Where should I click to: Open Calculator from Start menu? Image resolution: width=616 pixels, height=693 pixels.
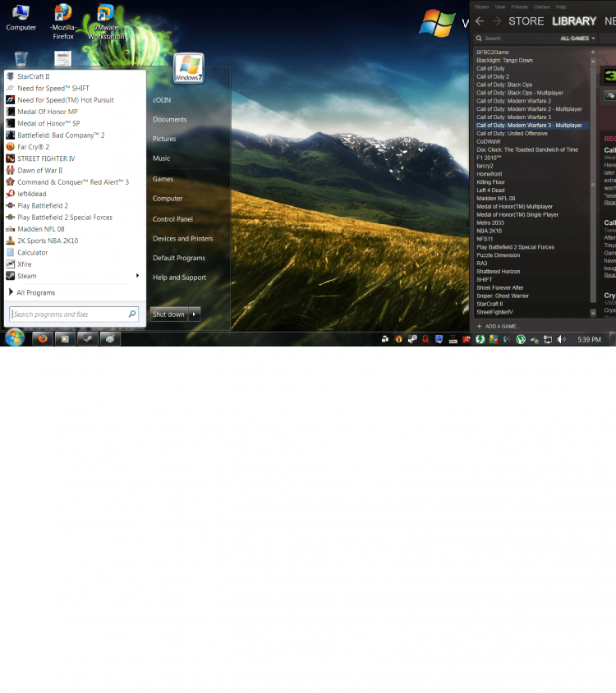pyautogui.click(x=32, y=252)
